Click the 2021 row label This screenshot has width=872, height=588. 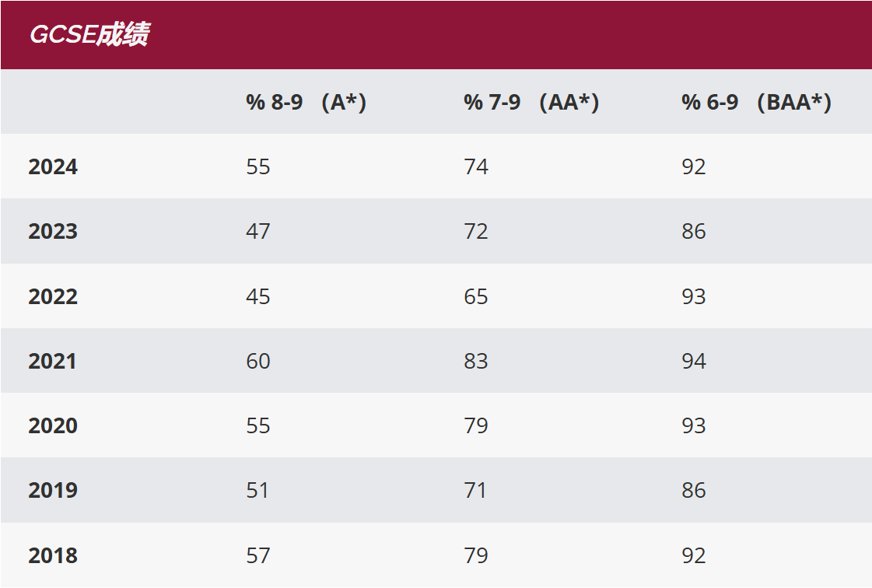click(53, 362)
